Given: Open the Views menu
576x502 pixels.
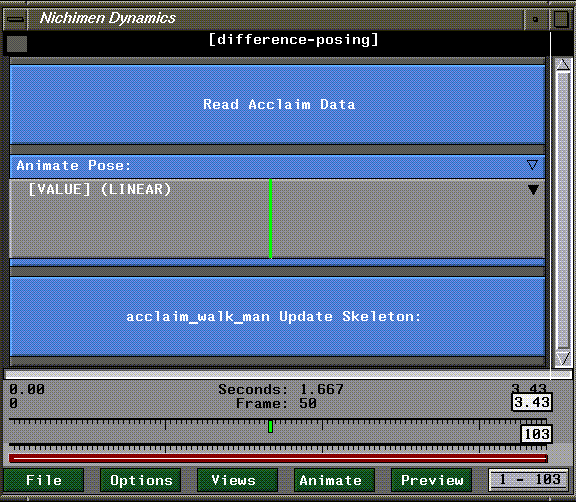Looking at the screenshot, I should point(238,480).
